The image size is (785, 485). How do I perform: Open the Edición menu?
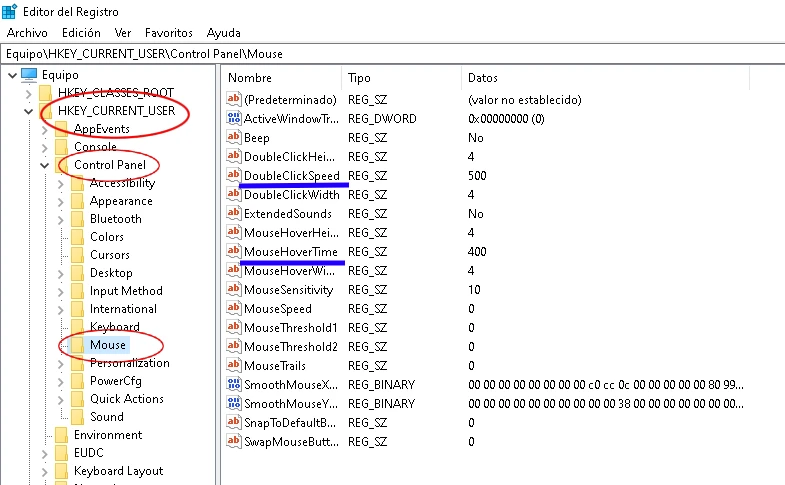click(81, 33)
